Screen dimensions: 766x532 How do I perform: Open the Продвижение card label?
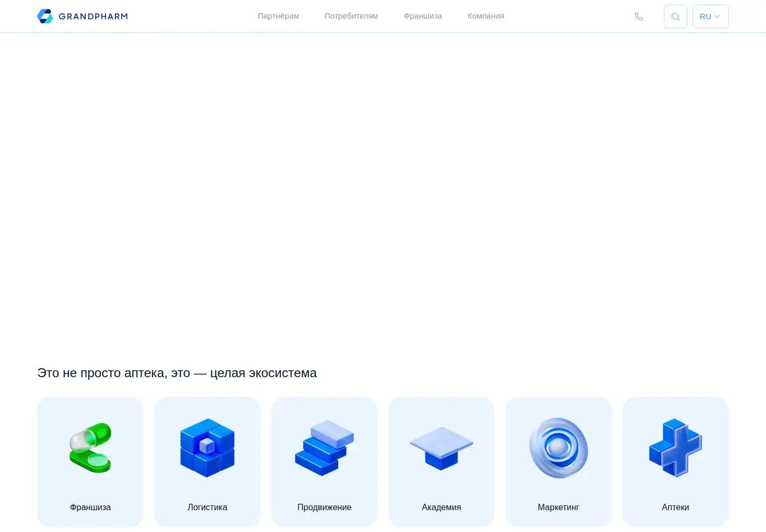point(324,508)
